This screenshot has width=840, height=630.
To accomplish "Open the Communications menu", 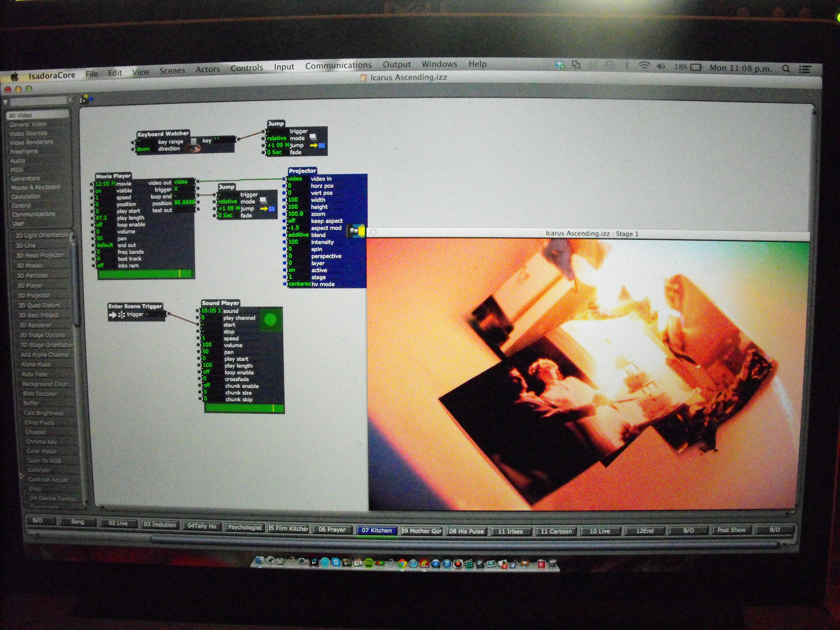I will coord(338,66).
